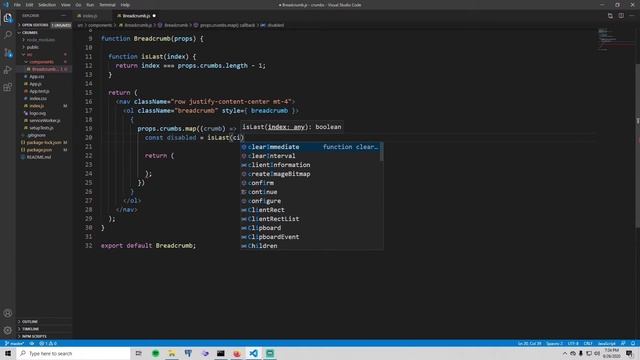
Task: Click the feedback icon in status bar
Action: coord(623,343)
